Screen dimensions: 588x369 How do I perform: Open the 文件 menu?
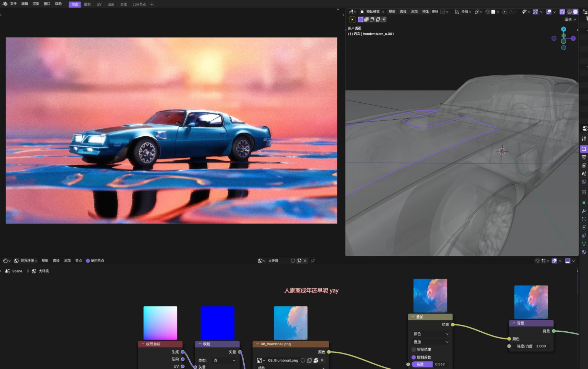point(13,4)
